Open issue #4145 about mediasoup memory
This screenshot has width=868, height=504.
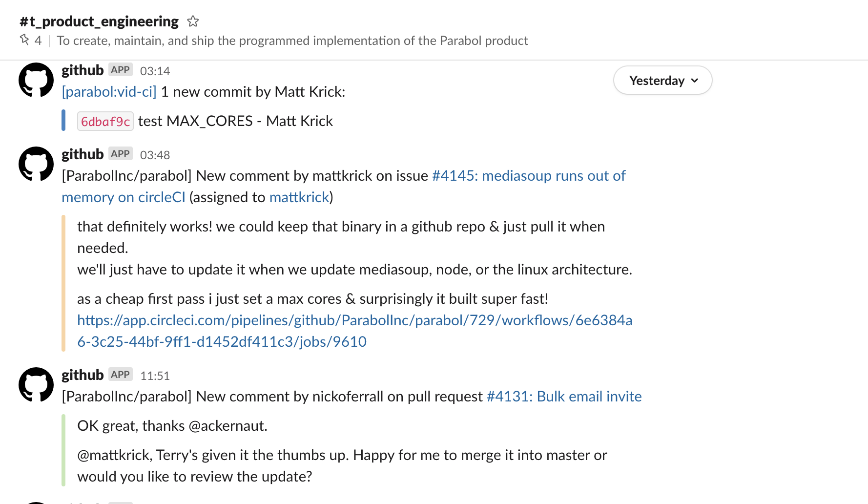tap(527, 176)
